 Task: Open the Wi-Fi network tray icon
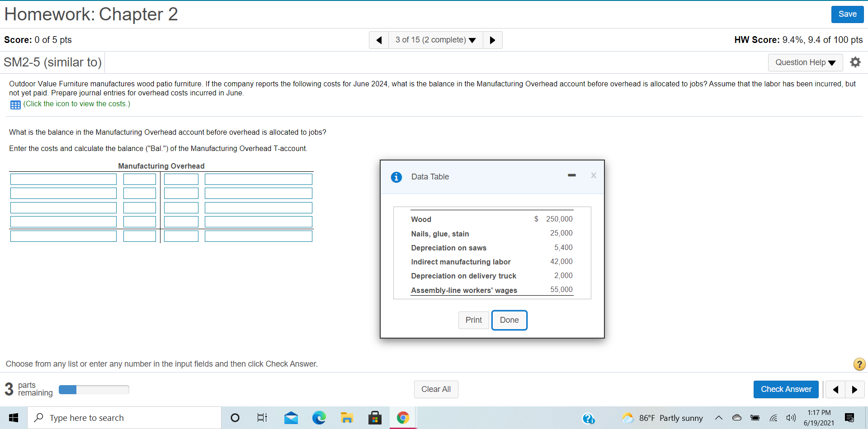coord(774,418)
